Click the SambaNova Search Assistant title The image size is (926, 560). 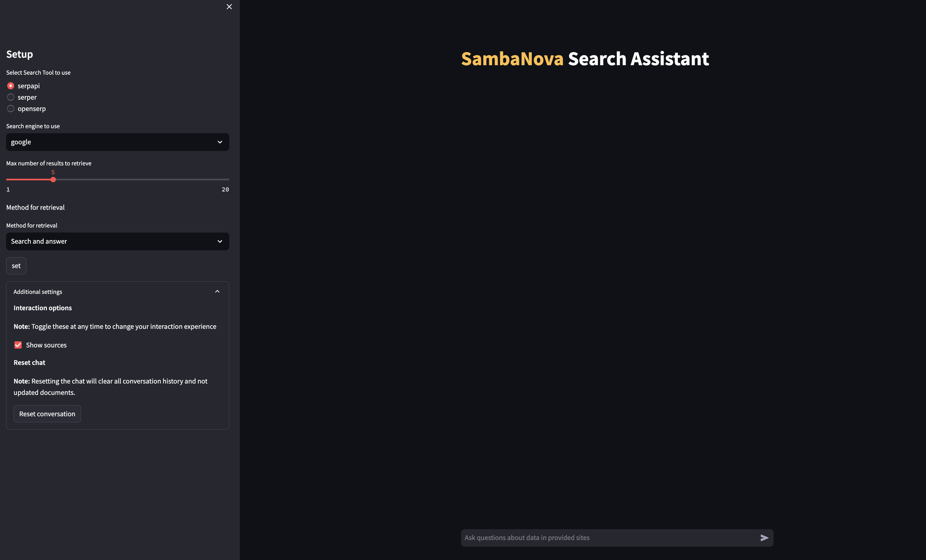[585, 59]
